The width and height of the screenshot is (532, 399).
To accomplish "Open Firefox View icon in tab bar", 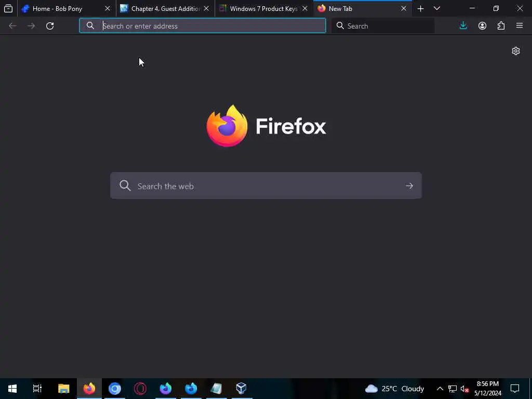I will pyautogui.click(x=8, y=8).
